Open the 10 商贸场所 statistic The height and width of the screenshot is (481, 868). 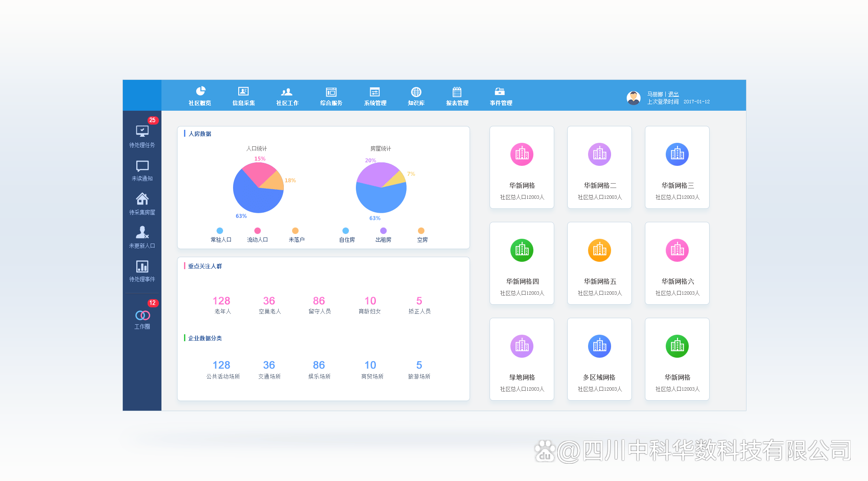pyautogui.click(x=372, y=370)
